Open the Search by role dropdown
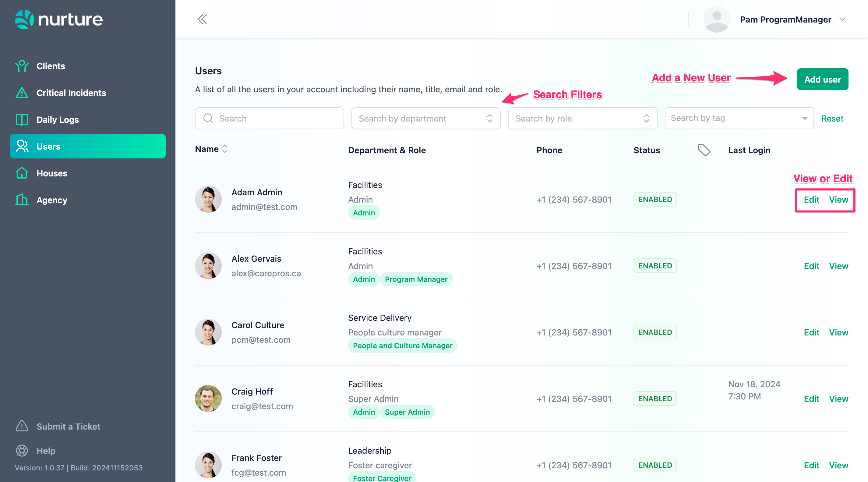Screen dimensions: 868x482 (582, 118)
